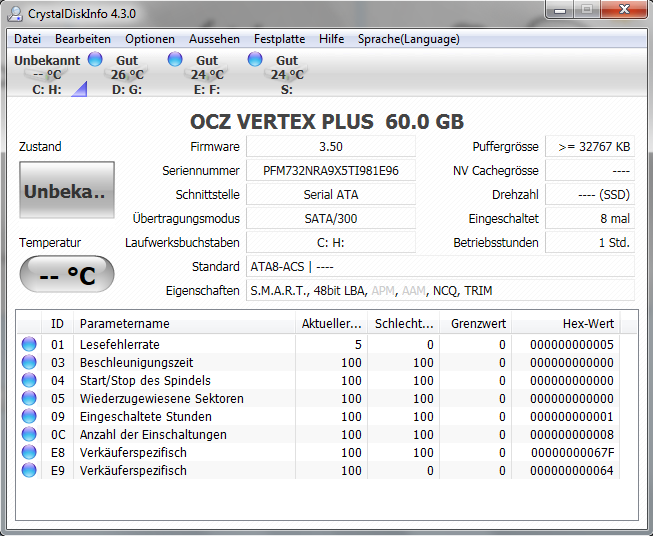Select the E: F: disk at 24 °C
The height and width of the screenshot is (536, 653).
[207, 75]
